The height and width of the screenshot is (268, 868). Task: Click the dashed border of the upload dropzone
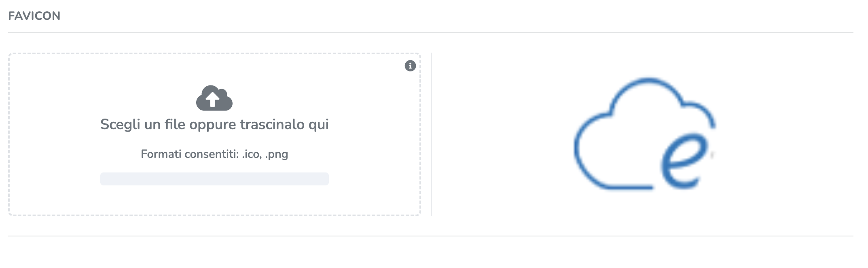(x=9, y=134)
